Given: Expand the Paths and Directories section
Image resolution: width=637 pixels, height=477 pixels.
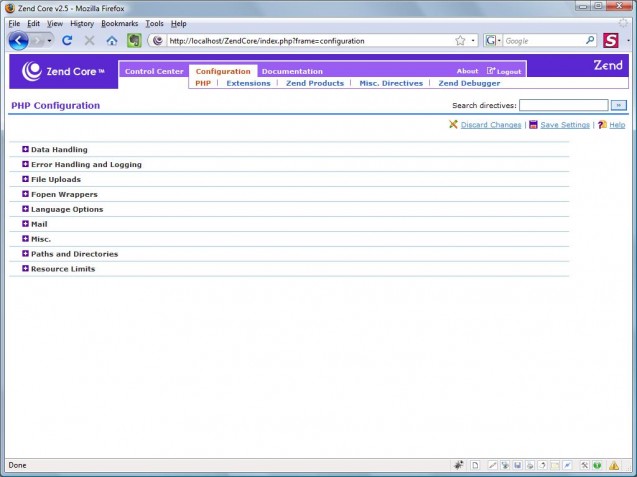Looking at the screenshot, I should pyautogui.click(x=25, y=254).
